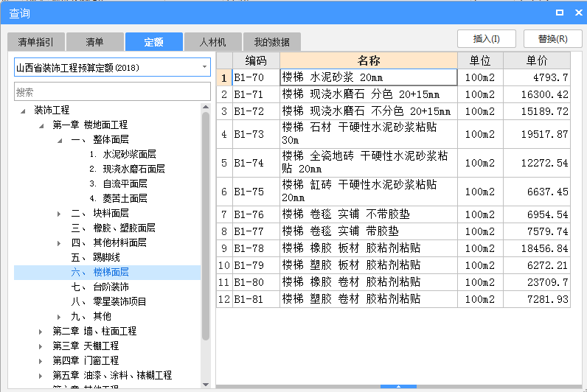Click the 单位 column header

point(480,60)
